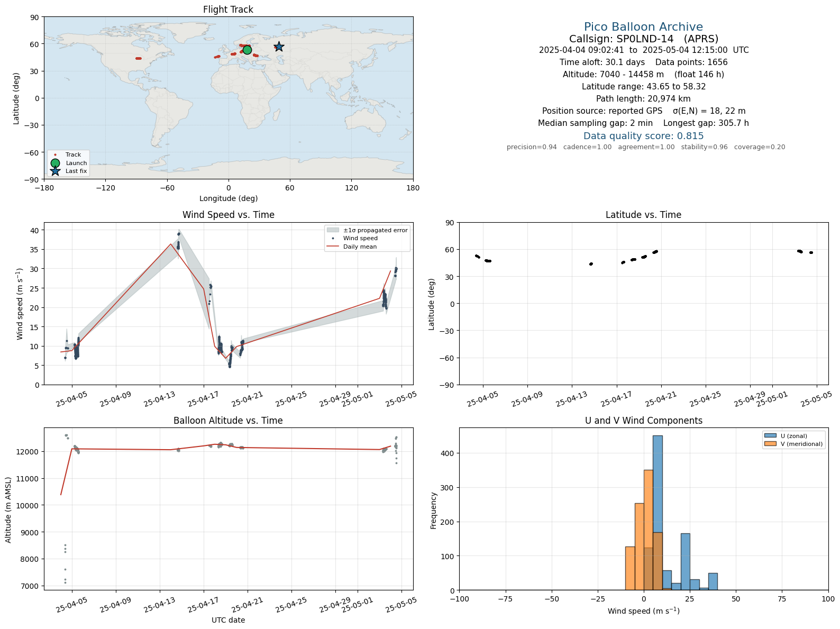Click the "Frequency" axis label on the histogram
This screenshot has width=840, height=629.
coord(434,511)
